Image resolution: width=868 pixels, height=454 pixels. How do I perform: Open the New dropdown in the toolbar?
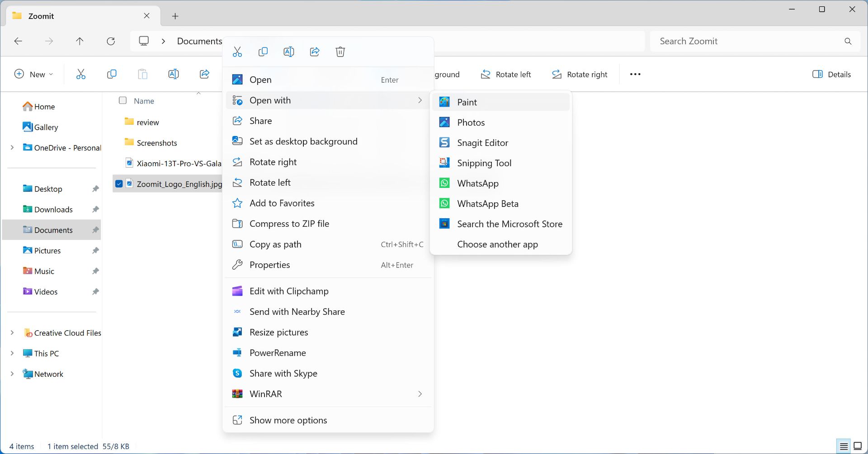pos(34,74)
